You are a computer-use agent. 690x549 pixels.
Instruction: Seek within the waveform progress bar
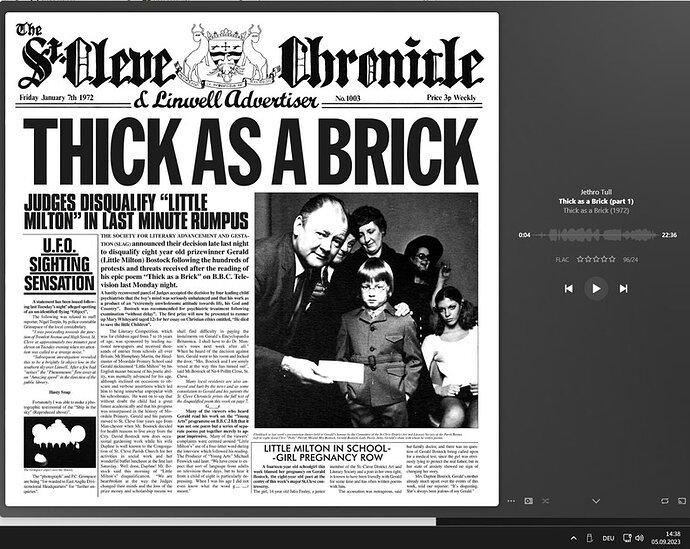click(596, 235)
